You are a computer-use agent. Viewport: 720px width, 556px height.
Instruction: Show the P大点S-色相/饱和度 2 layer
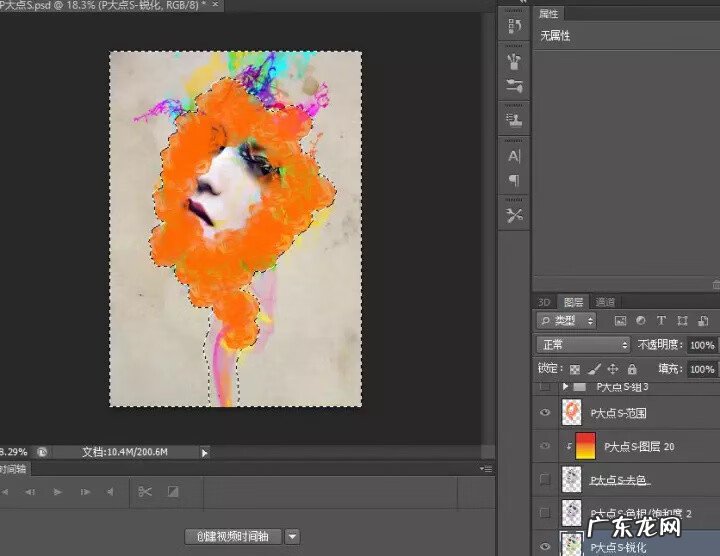click(545, 513)
